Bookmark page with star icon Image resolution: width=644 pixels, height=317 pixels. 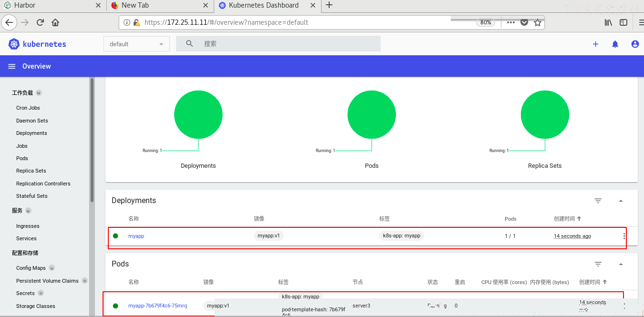[x=538, y=22]
